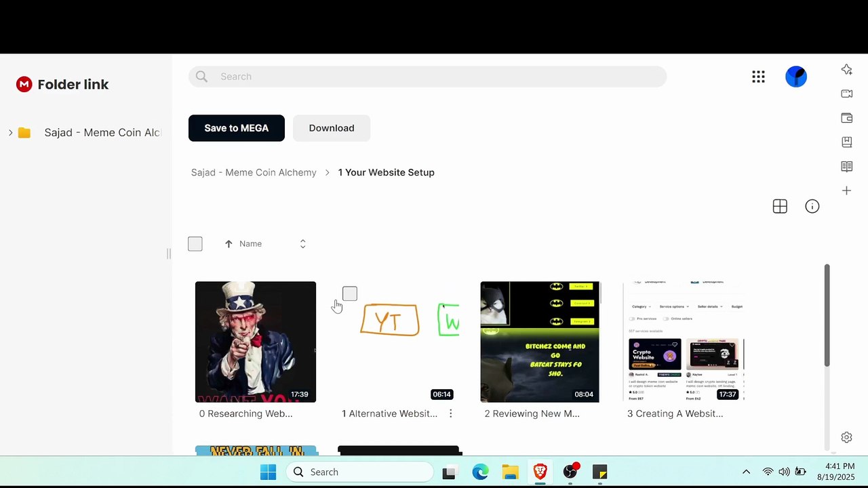The height and width of the screenshot is (488, 868).
Task: Open the Batcat video thumbnail
Action: [x=540, y=342]
